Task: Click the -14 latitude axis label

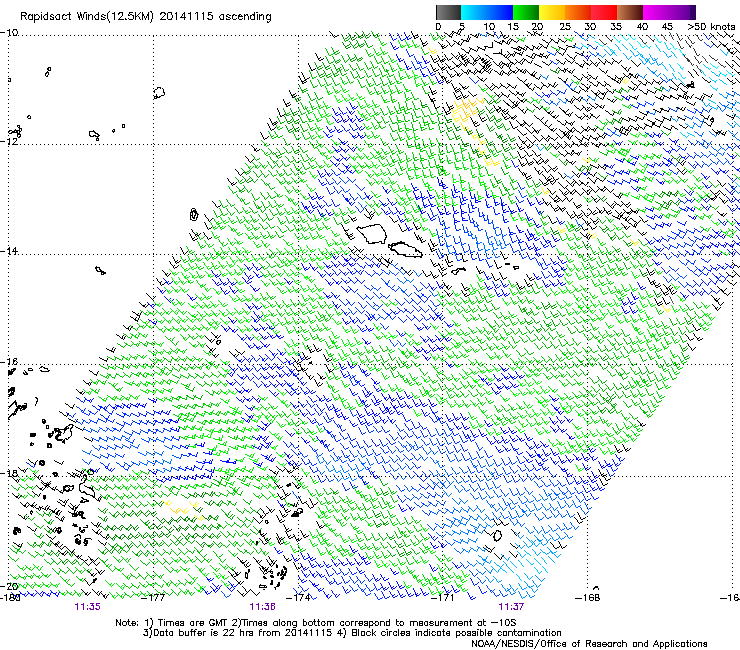Action: (x=9, y=251)
